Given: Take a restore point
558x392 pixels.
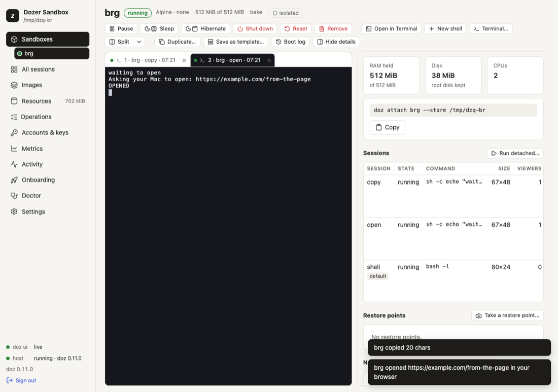Looking at the screenshot, I should point(507,315).
